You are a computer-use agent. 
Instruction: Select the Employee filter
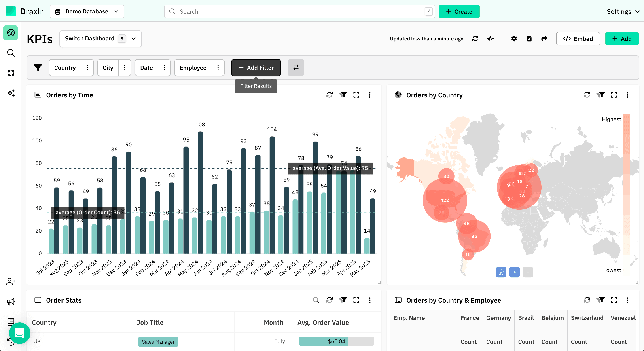pyautogui.click(x=193, y=68)
